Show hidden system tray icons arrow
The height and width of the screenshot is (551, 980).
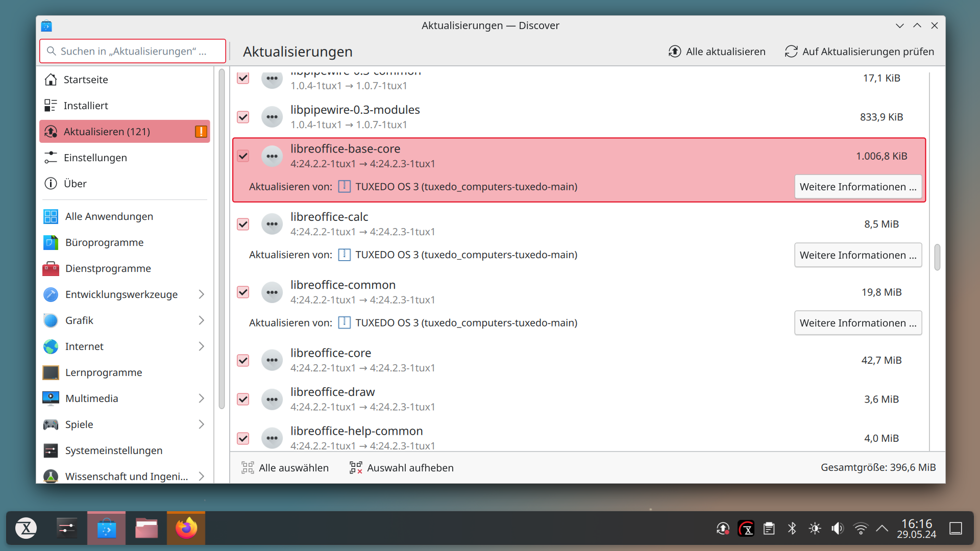point(882,528)
